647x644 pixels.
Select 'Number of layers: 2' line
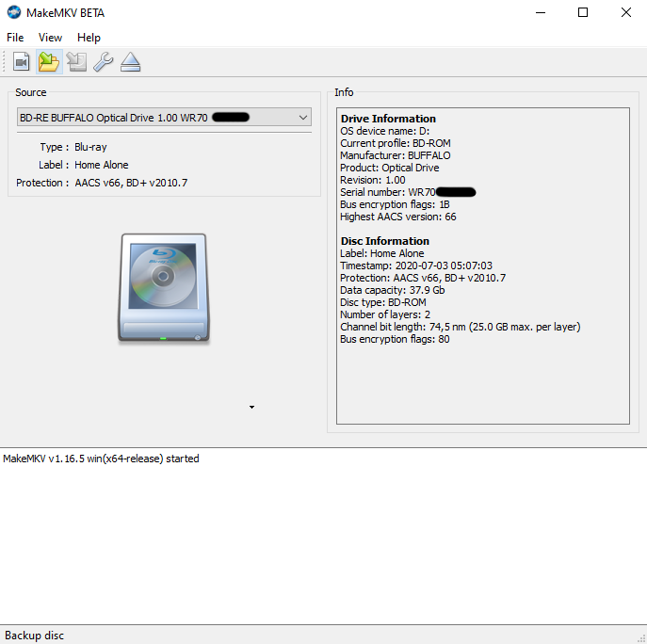pyautogui.click(x=385, y=314)
